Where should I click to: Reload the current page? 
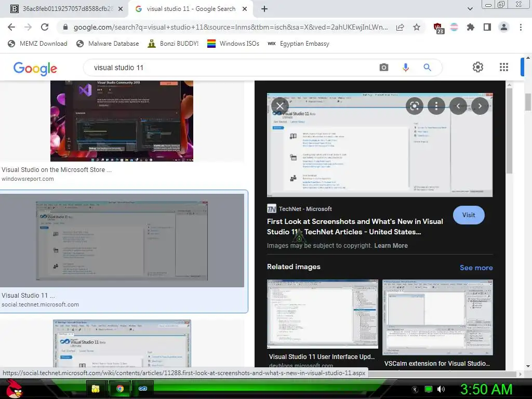click(x=45, y=27)
